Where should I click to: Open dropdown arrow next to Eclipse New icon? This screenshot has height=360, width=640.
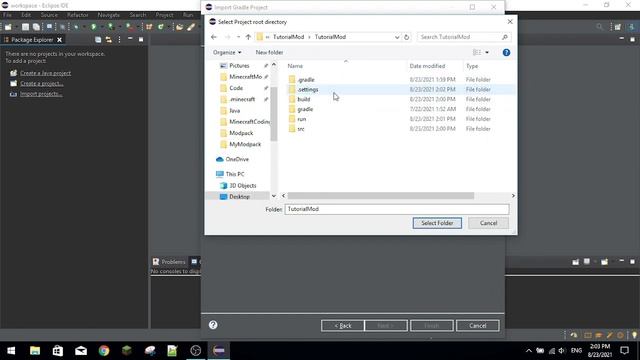pyautogui.click(x=16, y=27)
